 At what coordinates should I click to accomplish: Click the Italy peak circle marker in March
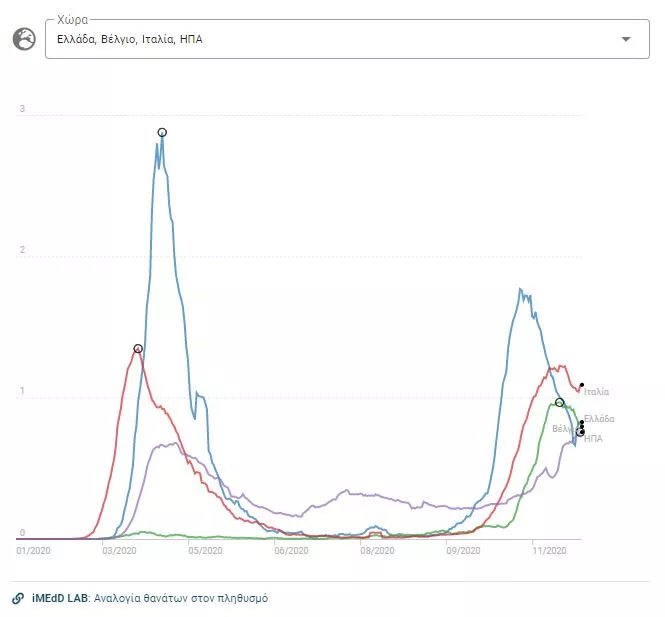(x=138, y=349)
